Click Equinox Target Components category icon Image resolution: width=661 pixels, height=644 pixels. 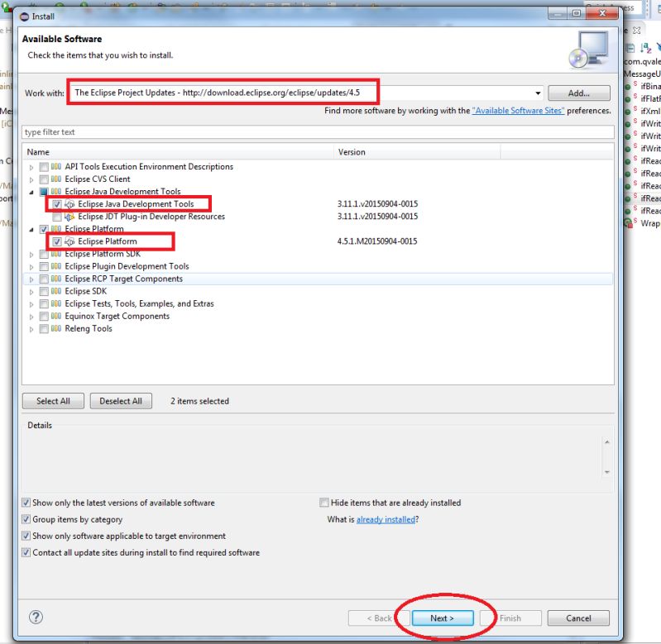point(56,316)
